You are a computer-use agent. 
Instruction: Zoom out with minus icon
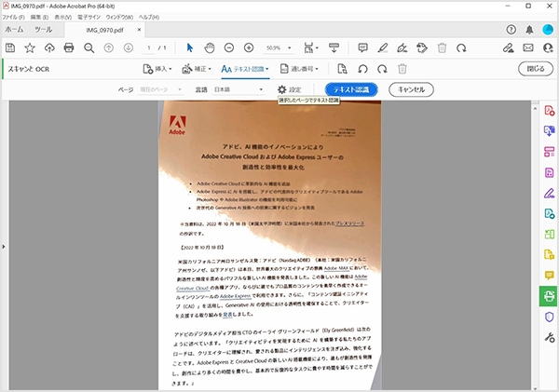(229, 47)
